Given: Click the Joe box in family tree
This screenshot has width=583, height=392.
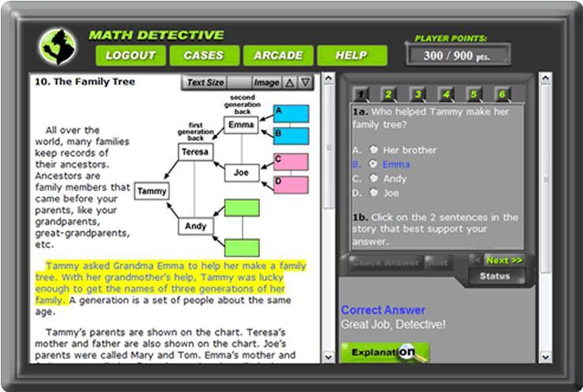Looking at the screenshot, I should 242,172.
